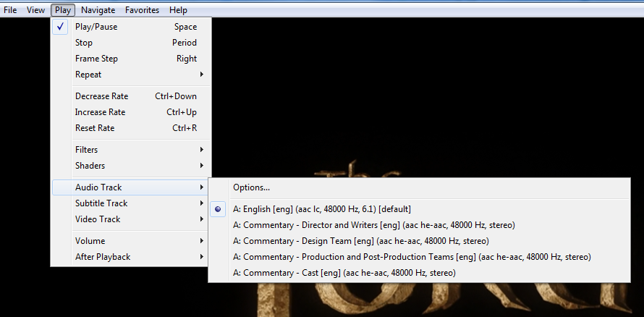Click the highlighted Audio Track entry
The height and width of the screenshot is (317, 644).
pos(131,187)
